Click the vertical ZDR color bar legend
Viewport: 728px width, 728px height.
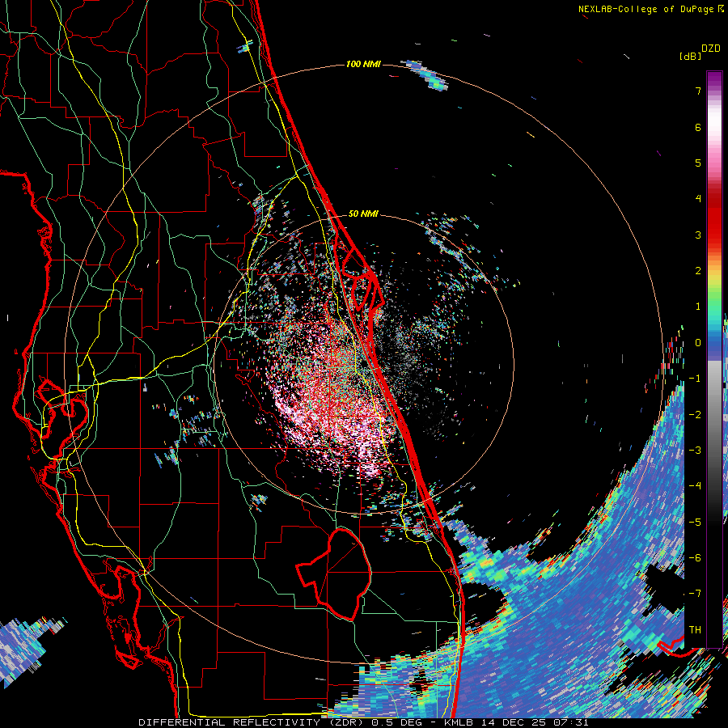[714, 359]
